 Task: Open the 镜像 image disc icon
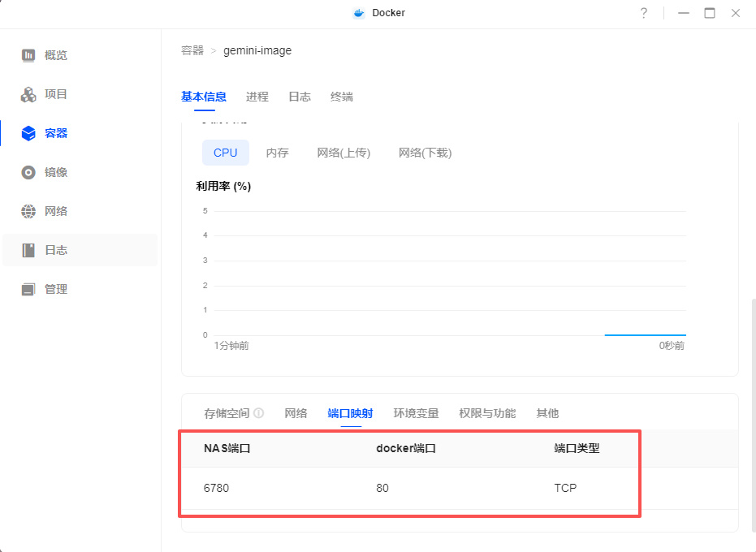28,173
